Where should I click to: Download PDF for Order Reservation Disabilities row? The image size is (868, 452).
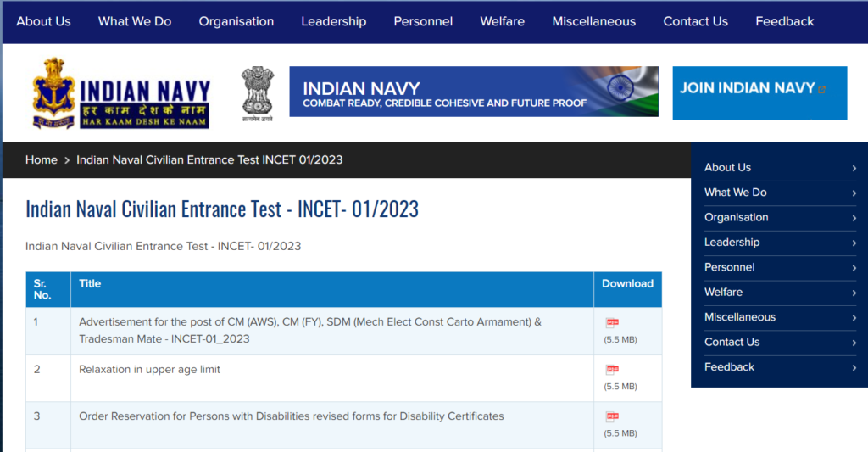tap(612, 416)
